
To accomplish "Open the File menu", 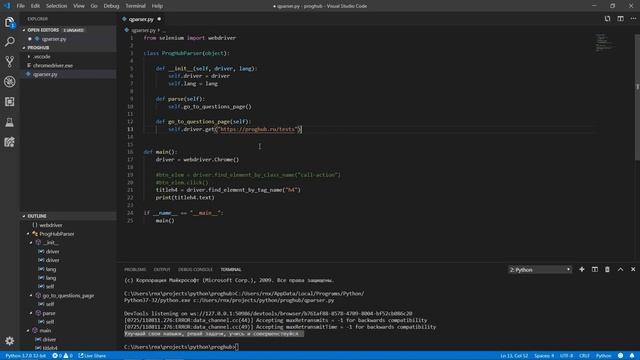I will 20,6.
